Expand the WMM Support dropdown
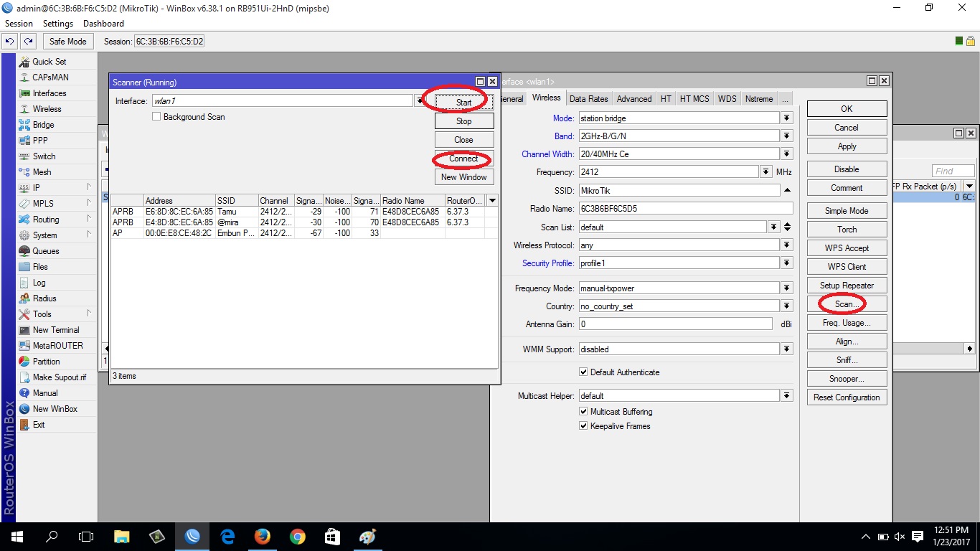 pos(787,349)
